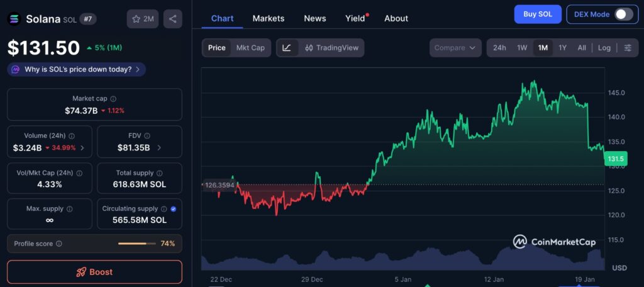Click the $81.35B FDV value
The width and height of the screenshot is (644, 287).
133,148
